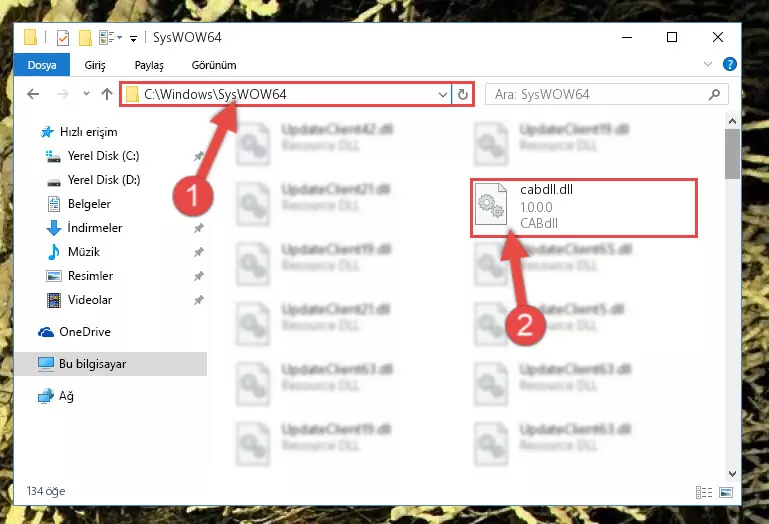Screen dimensions: 769x524
Task: Click the vertical scrollbar thumb
Action: [x=732, y=154]
